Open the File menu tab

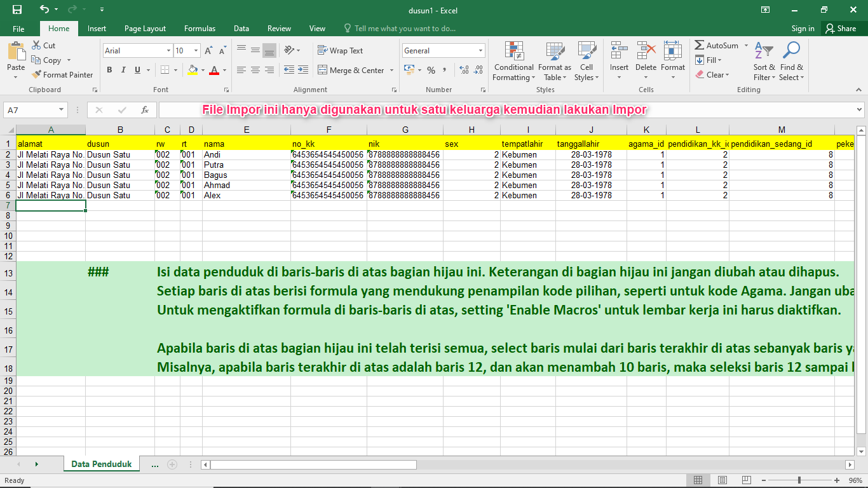click(x=18, y=29)
